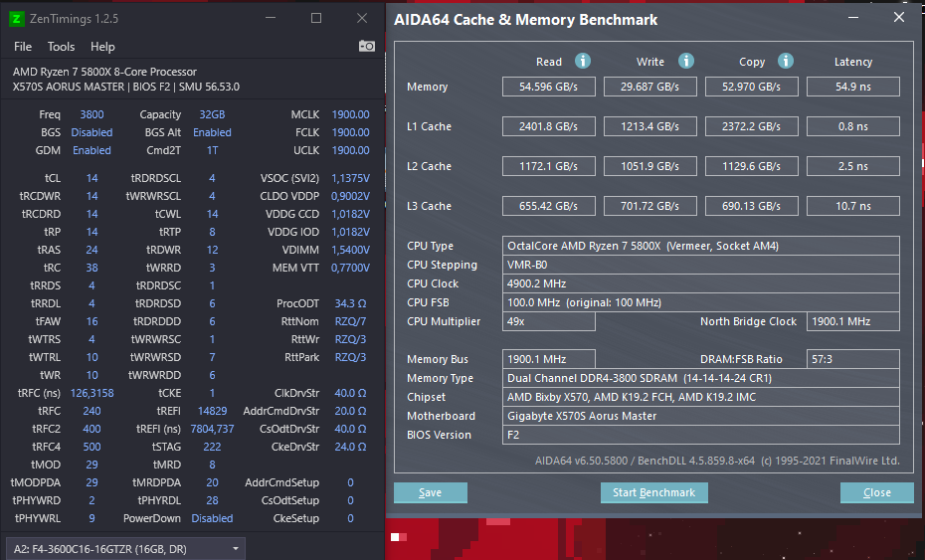This screenshot has height=560, width=925.
Task: Click the Copy column info icon
Action: coord(785,61)
